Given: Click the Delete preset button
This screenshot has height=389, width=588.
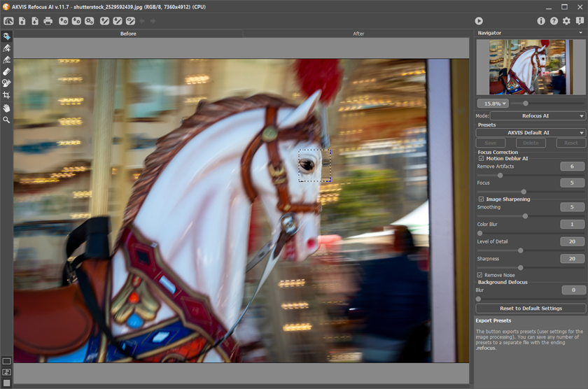Looking at the screenshot, I should 531,143.
